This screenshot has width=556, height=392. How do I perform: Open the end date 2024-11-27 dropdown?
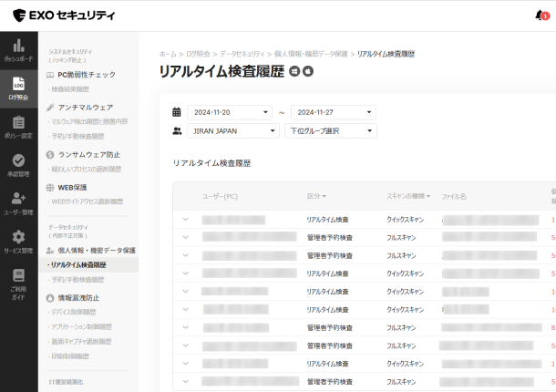coord(334,112)
